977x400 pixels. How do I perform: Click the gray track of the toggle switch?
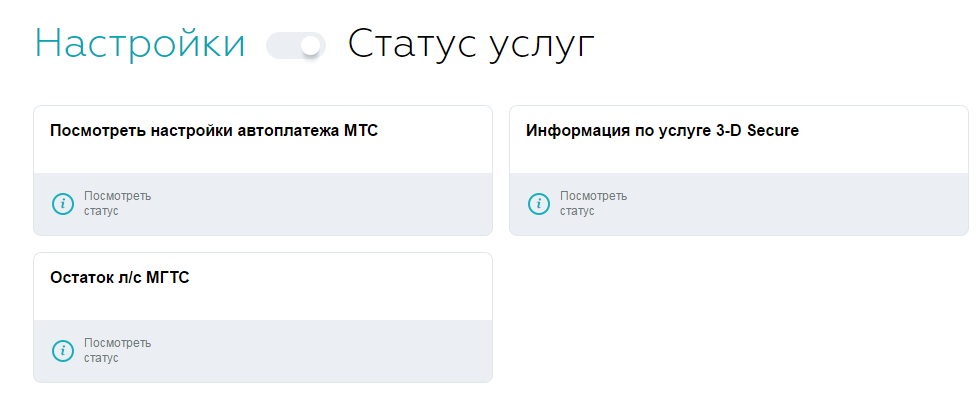(x=280, y=46)
